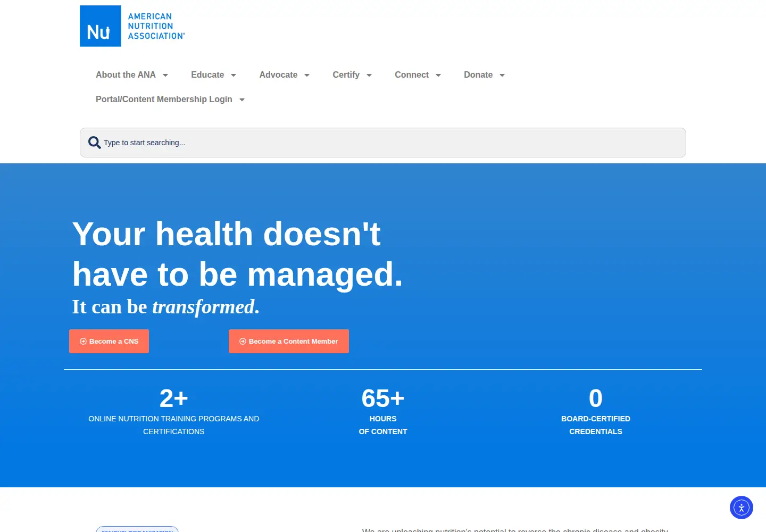766x532 pixels.
Task: Click the 'BOARD-CERTIFIED CREDENTIALS' label
Action: [596, 425]
